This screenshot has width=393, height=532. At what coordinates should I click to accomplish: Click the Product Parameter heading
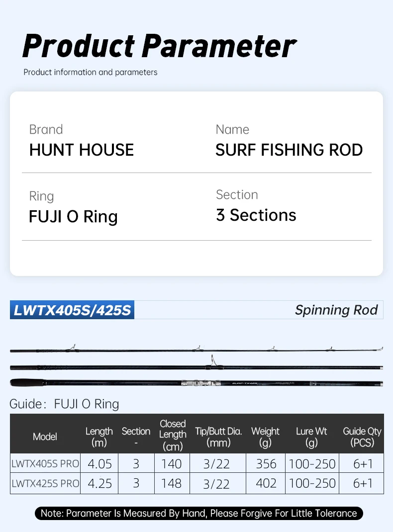point(159,47)
